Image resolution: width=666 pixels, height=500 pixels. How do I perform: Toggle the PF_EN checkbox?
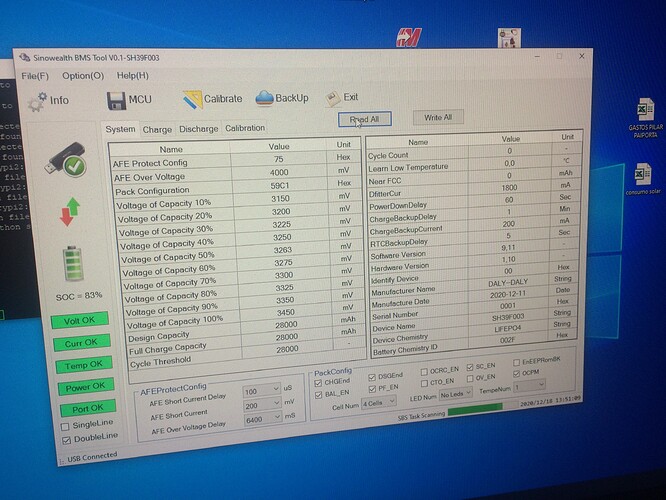tap(373, 389)
